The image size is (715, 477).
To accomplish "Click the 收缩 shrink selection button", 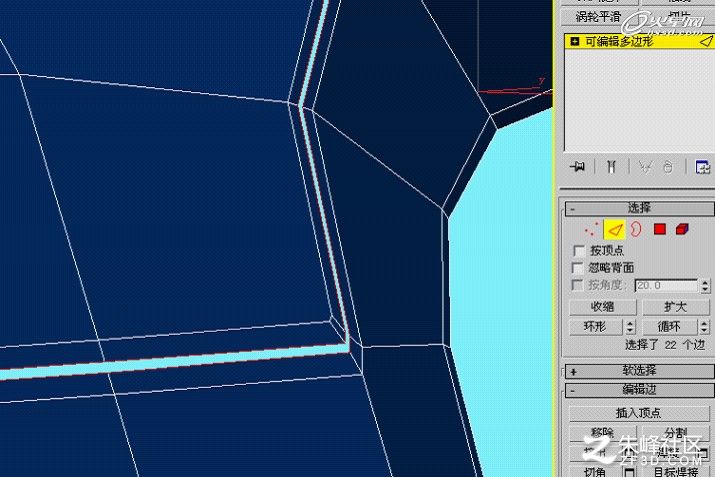I will point(602,307).
